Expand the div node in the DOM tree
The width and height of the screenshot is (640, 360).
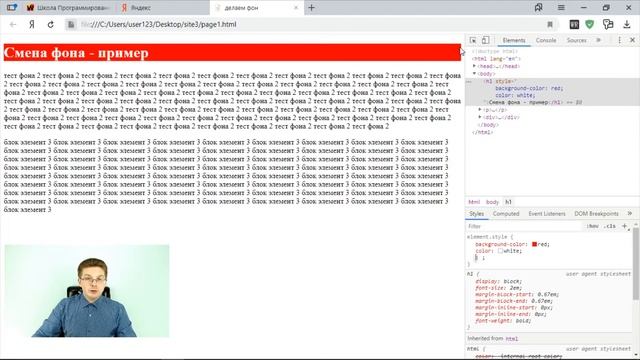[480, 117]
